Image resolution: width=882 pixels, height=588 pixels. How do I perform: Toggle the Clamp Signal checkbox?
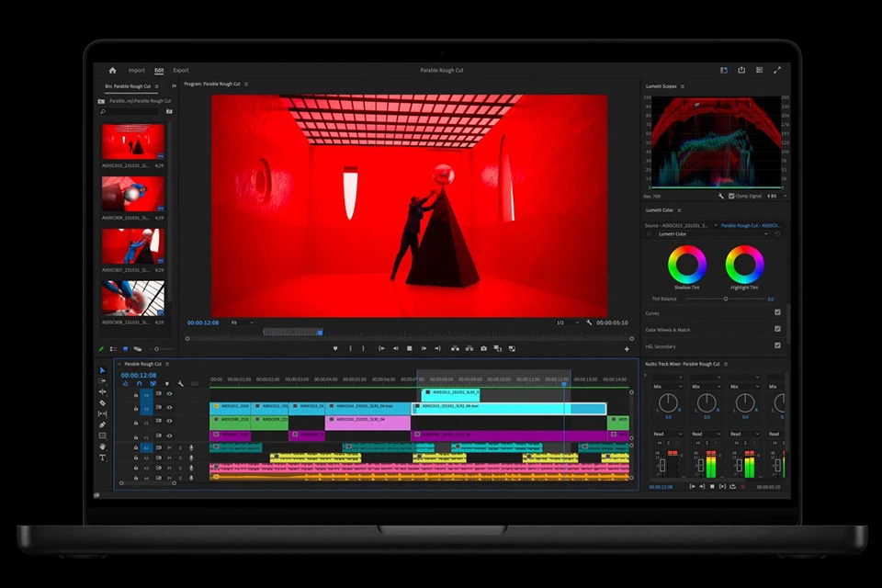731,196
